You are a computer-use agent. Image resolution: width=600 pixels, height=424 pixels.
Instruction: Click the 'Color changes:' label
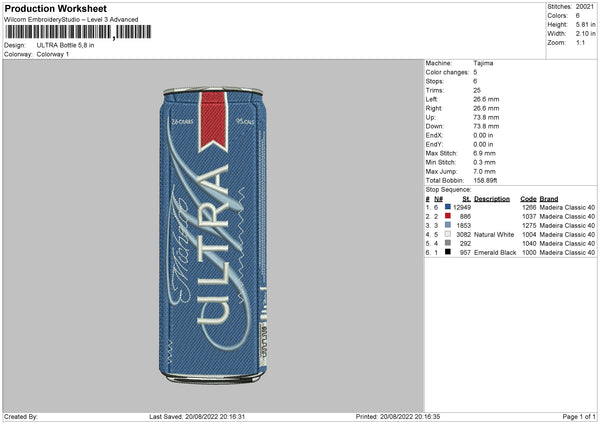coord(447,72)
